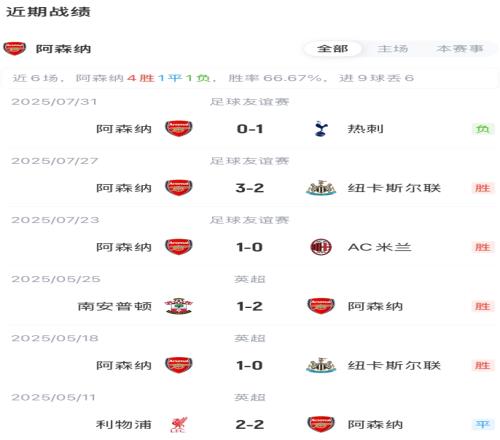Click Arsenal crest in the Southampton match
Viewport: 500px width, 440px height.
tap(321, 306)
